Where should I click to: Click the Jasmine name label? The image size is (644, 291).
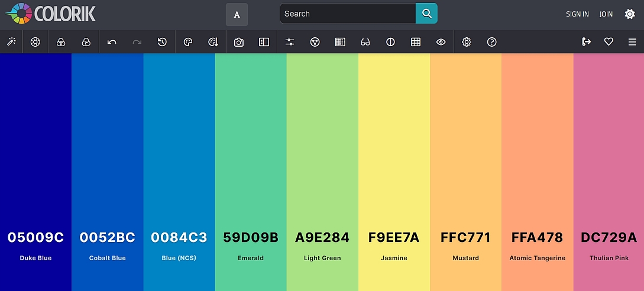394,258
